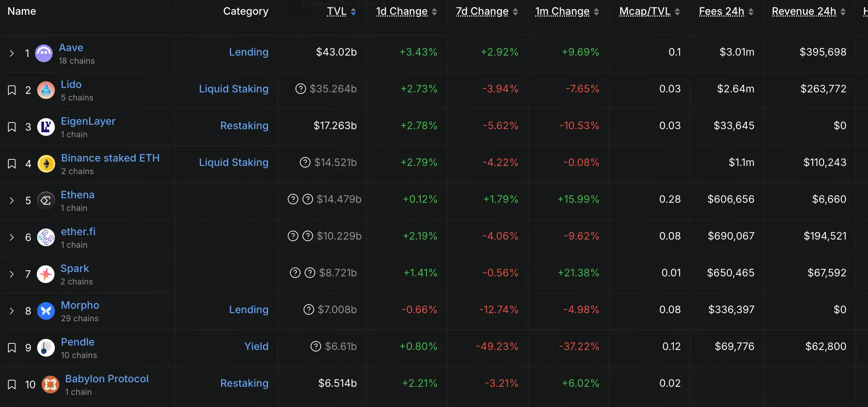Image resolution: width=868 pixels, height=407 pixels.
Task: Sort table by Fees 24h
Action: coord(726,12)
